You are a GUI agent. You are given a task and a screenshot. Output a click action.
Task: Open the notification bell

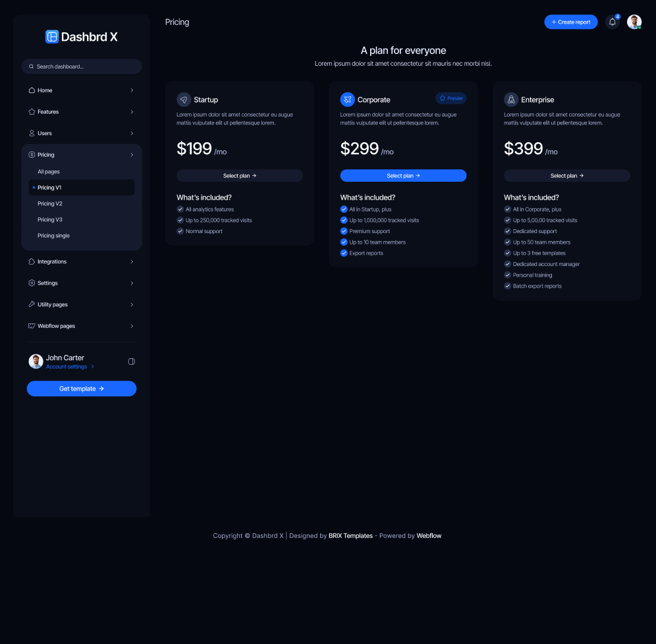coord(612,22)
